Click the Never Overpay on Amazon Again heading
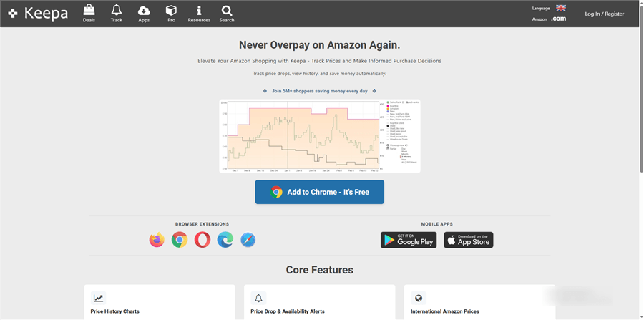Image resolution: width=644 pixels, height=320 pixels. pyautogui.click(x=320, y=45)
